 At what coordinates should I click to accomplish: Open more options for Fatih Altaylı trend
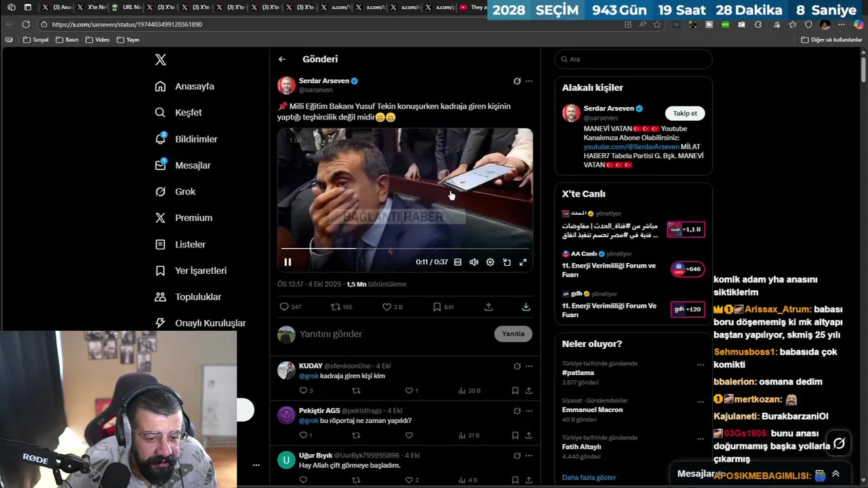(701, 439)
